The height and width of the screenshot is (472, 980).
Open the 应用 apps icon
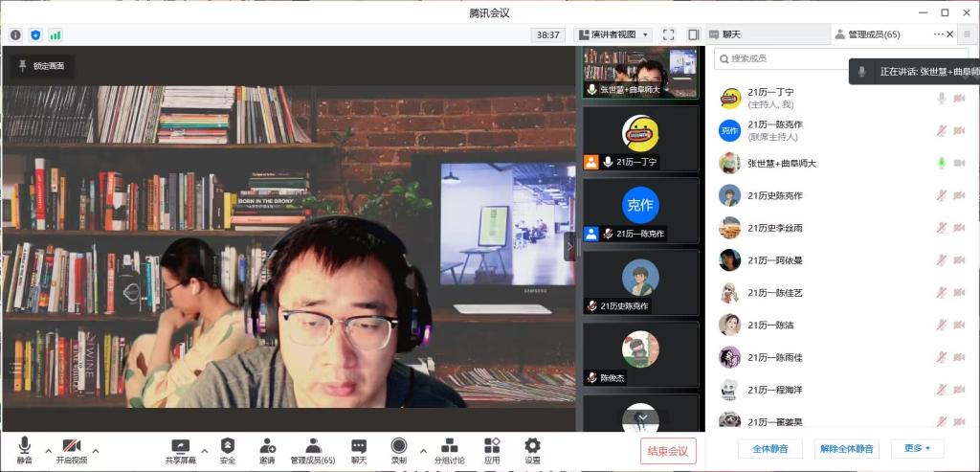(492, 450)
